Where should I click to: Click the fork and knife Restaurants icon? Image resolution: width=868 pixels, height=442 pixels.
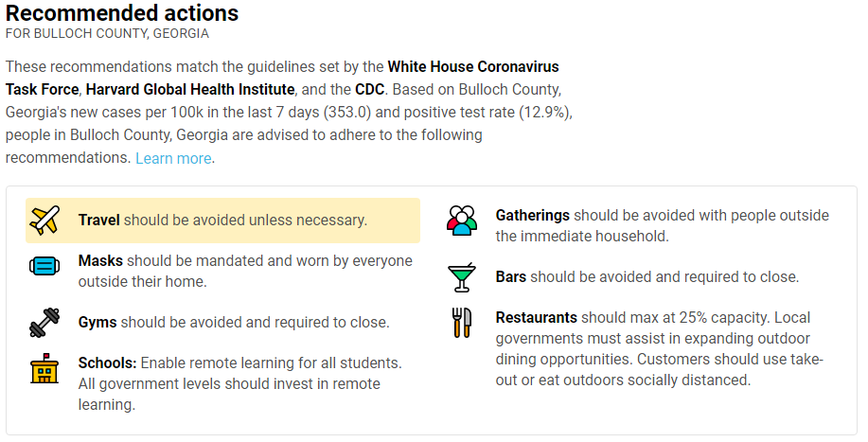click(461, 323)
